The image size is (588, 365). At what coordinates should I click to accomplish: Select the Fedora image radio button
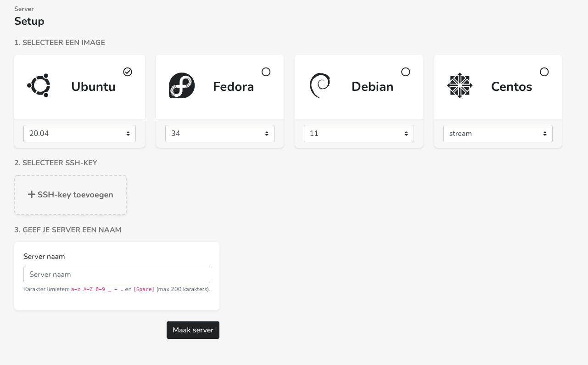(266, 72)
